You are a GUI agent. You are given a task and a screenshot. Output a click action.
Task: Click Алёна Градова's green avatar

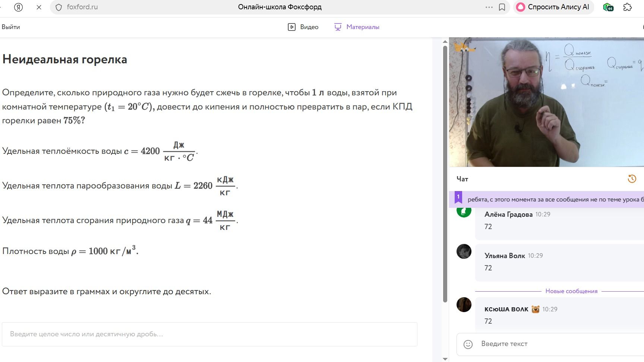[464, 211]
